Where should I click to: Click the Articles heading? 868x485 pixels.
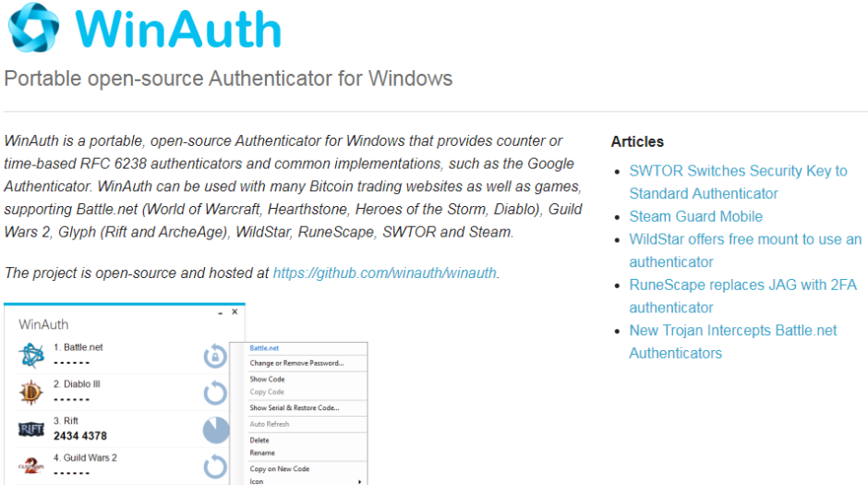637,141
